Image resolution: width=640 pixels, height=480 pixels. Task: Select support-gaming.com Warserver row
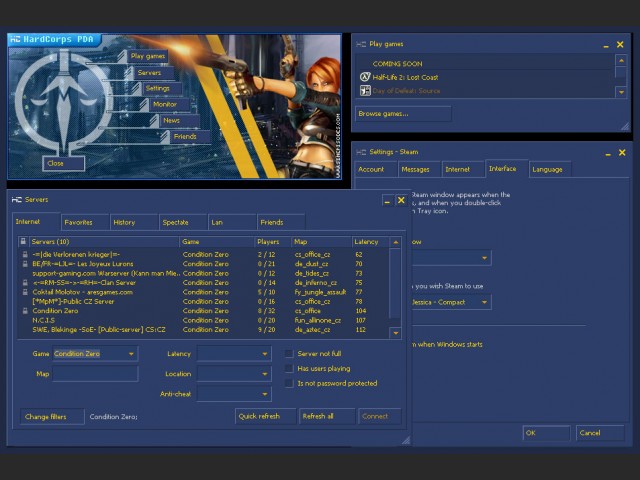pos(203,273)
